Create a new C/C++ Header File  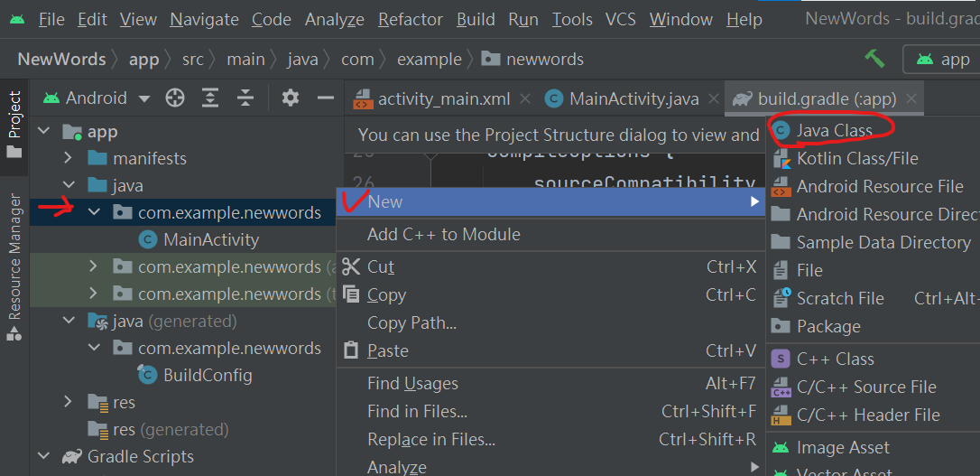pos(874,415)
